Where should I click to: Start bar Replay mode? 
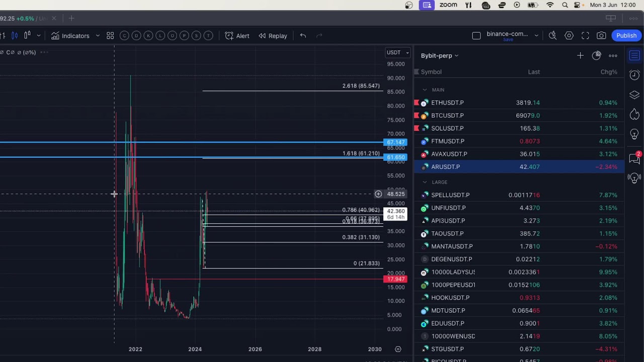[x=273, y=36]
